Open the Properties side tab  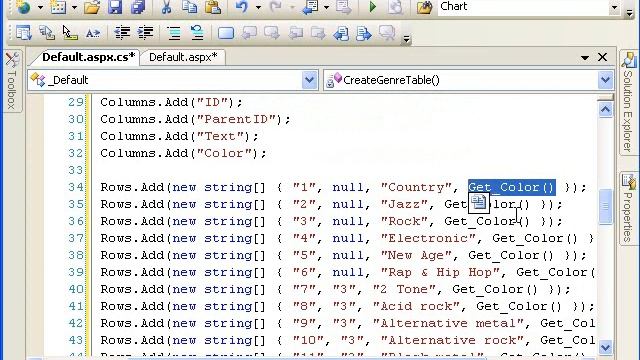pyautogui.click(x=629, y=208)
